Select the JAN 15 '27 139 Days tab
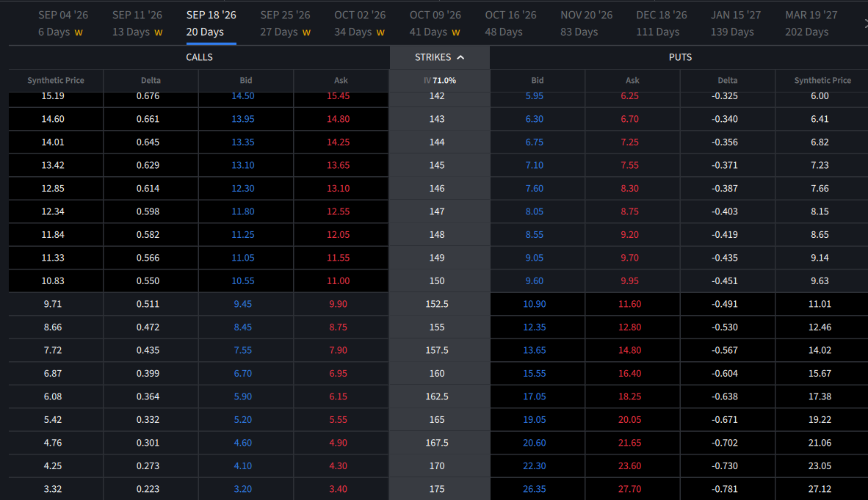Viewport: 868px width, 500px height. [736, 23]
